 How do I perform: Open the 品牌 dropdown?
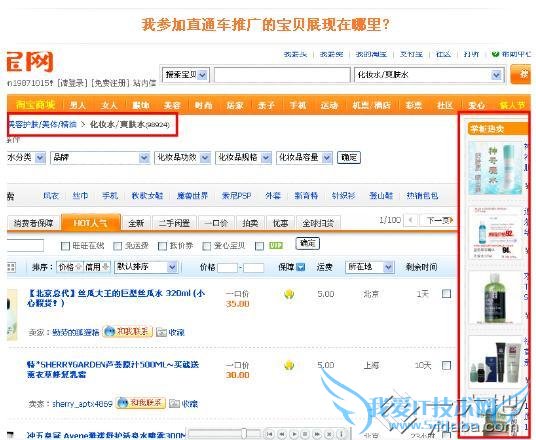(100, 158)
